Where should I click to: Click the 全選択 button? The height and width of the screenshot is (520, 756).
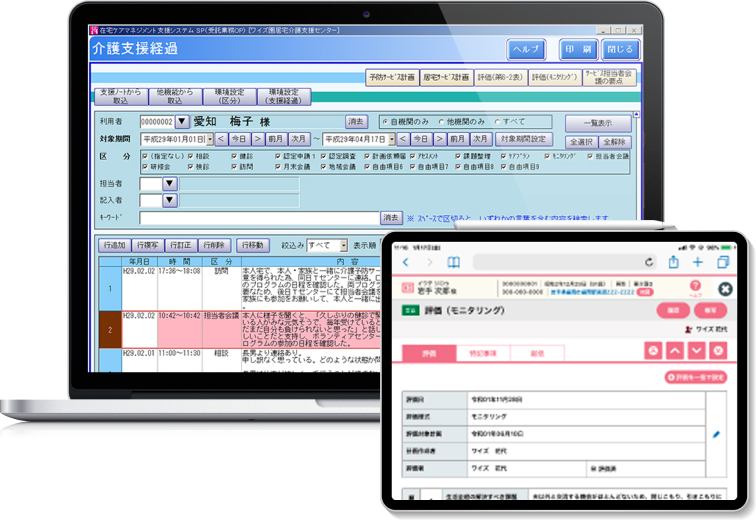[581, 142]
